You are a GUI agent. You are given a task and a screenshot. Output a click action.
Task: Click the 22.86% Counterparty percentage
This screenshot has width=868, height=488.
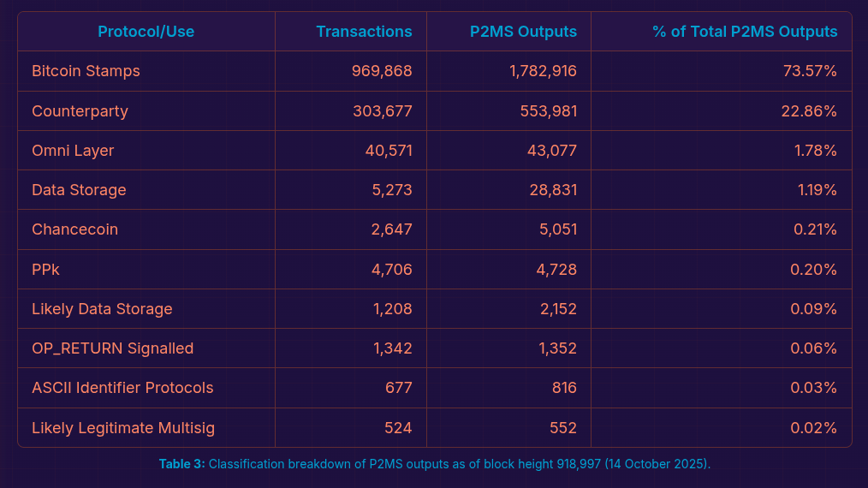(x=809, y=111)
